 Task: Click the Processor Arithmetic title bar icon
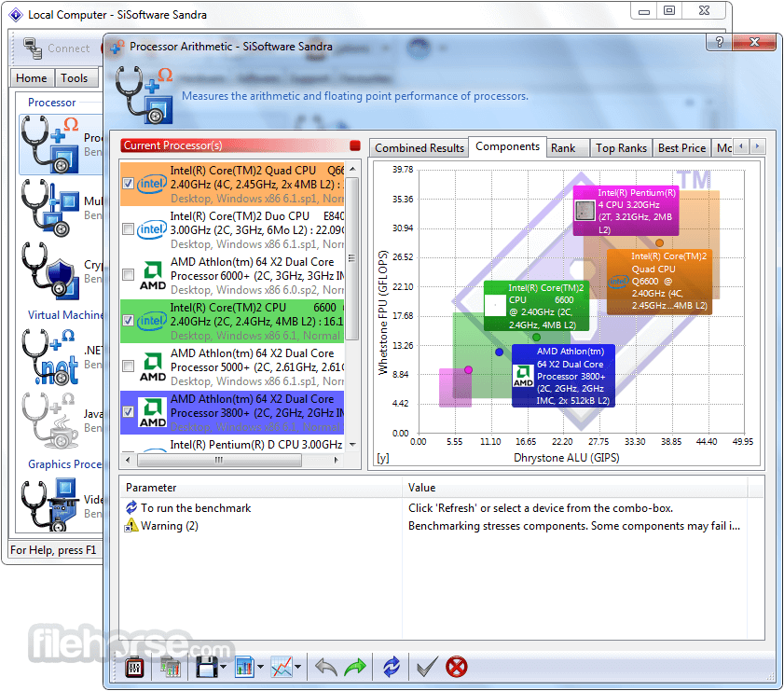tap(117, 47)
